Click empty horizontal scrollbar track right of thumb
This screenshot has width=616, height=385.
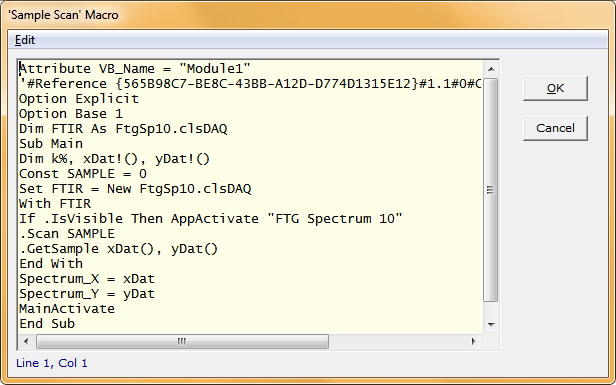pyautogui.click(x=397, y=341)
